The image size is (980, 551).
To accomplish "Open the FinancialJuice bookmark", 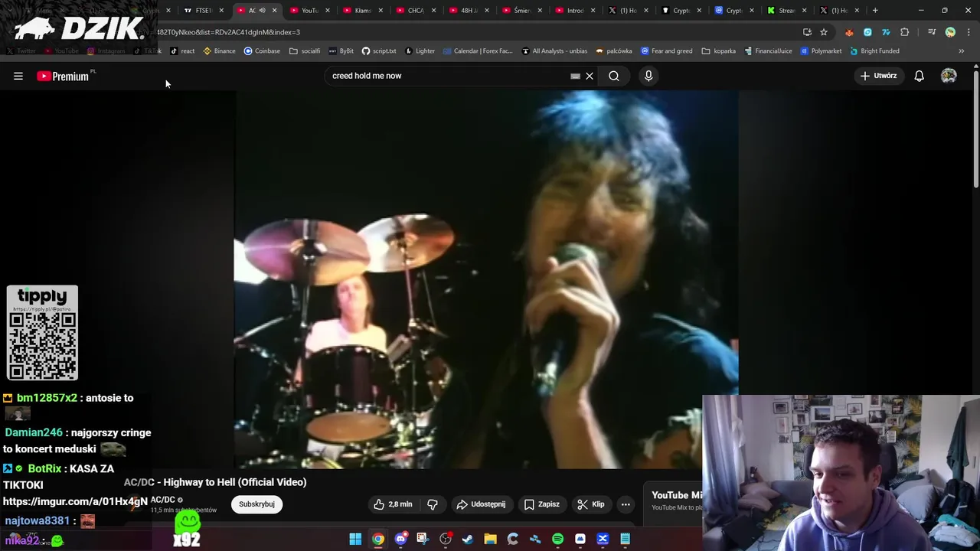I will (768, 51).
